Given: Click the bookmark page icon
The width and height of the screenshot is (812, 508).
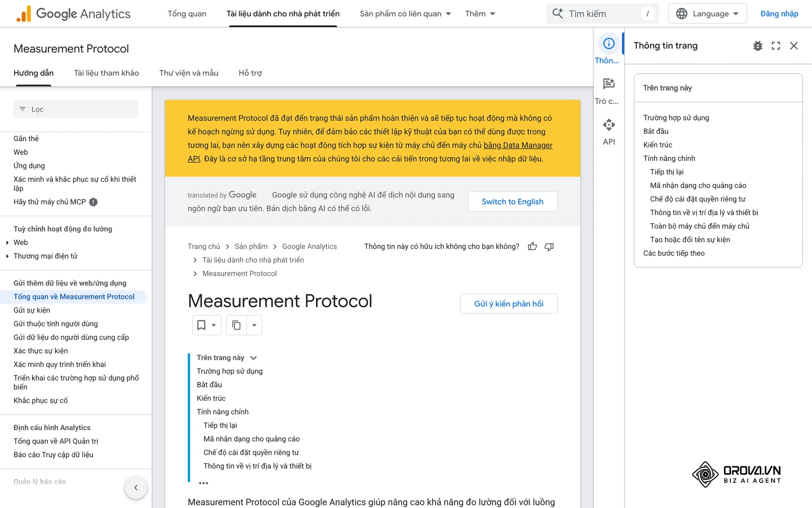Looking at the screenshot, I should [201, 325].
